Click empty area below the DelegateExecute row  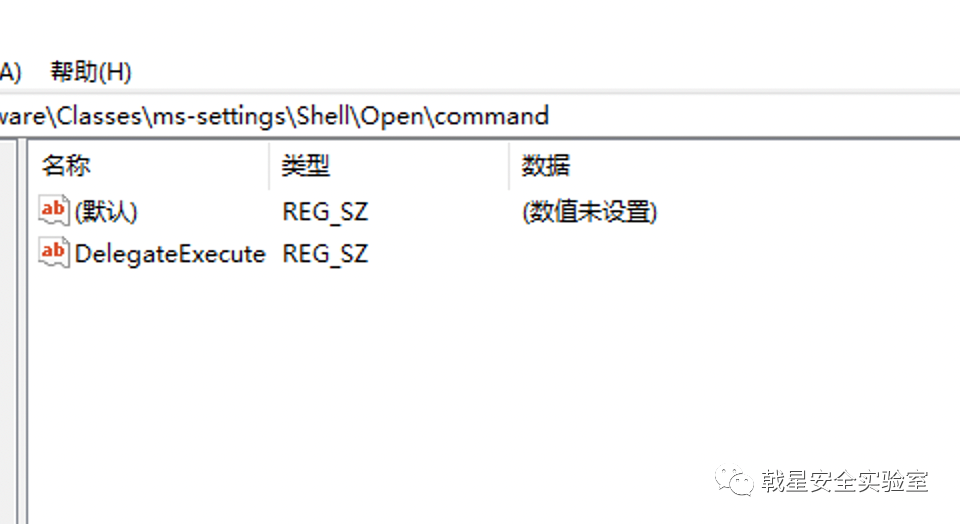[490, 380]
